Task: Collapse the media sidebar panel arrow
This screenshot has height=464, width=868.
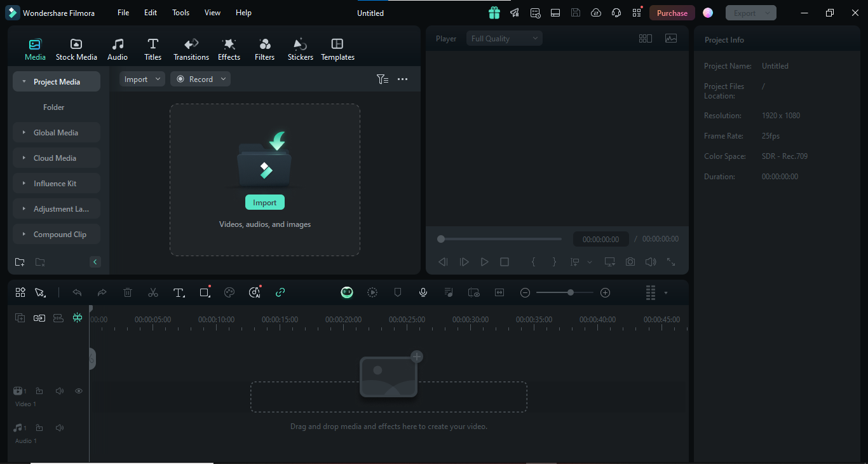Action: pyautogui.click(x=95, y=262)
